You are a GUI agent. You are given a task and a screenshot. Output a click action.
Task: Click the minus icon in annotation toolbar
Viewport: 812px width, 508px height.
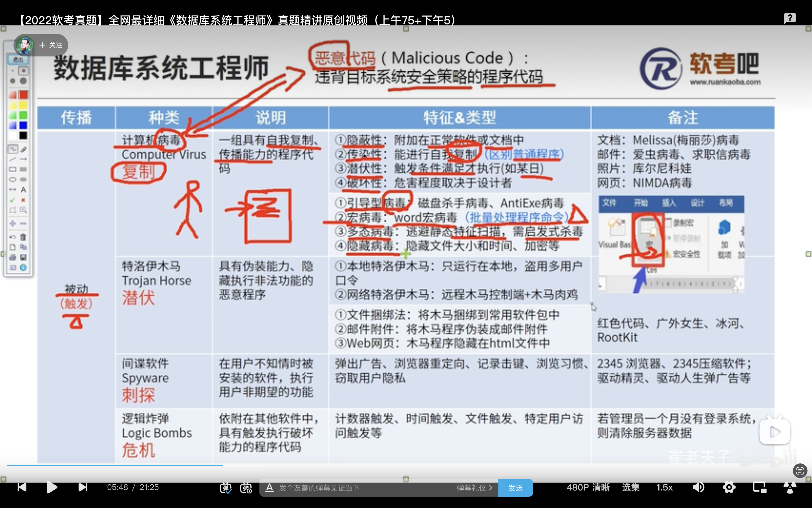(23, 224)
